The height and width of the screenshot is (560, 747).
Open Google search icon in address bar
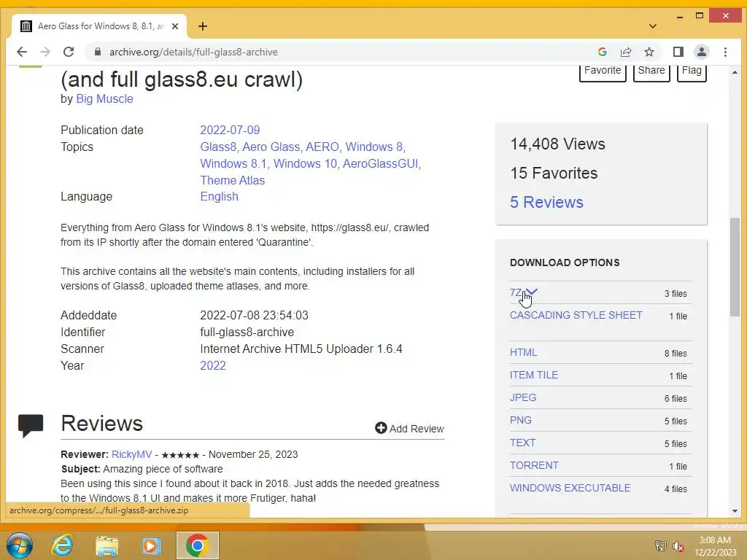pos(602,52)
